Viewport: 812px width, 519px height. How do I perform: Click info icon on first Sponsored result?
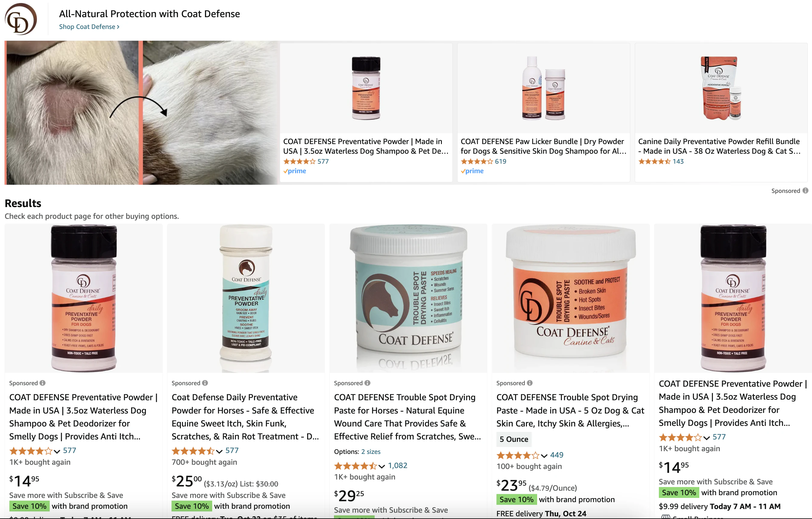42,383
